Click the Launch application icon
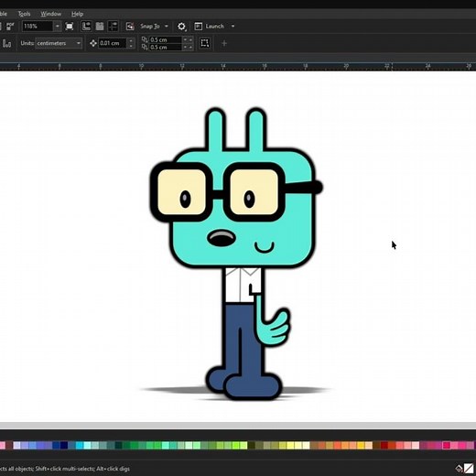476x476 pixels. point(199,27)
